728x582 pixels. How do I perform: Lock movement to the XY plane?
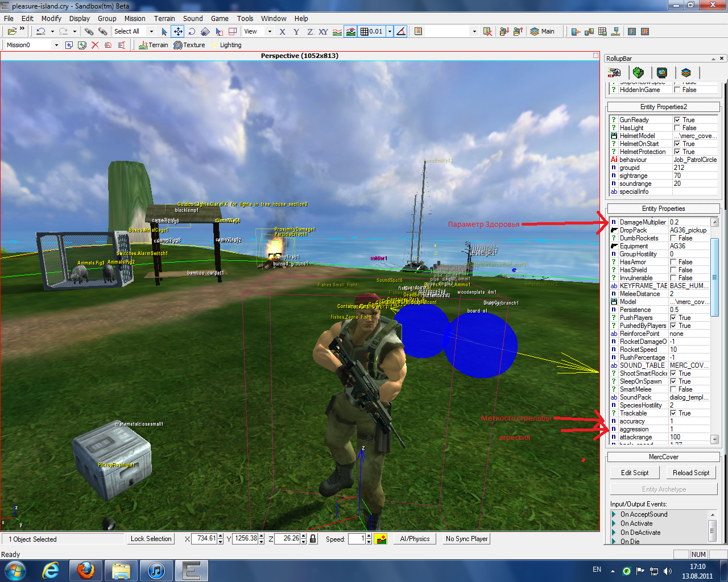pyautogui.click(x=323, y=32)
